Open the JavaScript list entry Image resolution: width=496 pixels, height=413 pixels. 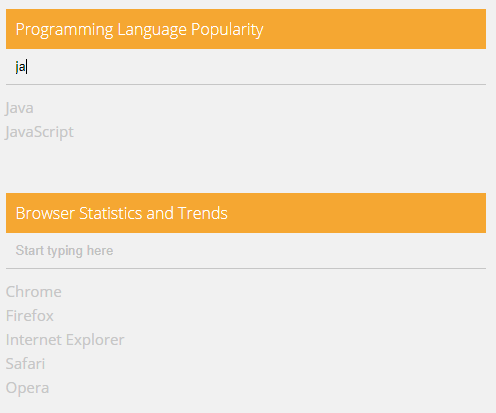[x=39, y=132]
